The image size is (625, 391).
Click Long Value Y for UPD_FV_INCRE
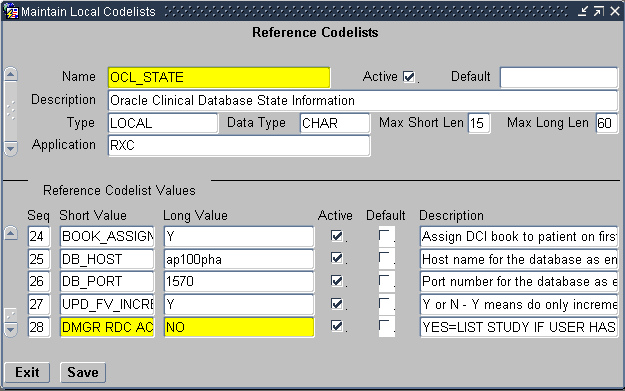(x=239, y=305)
